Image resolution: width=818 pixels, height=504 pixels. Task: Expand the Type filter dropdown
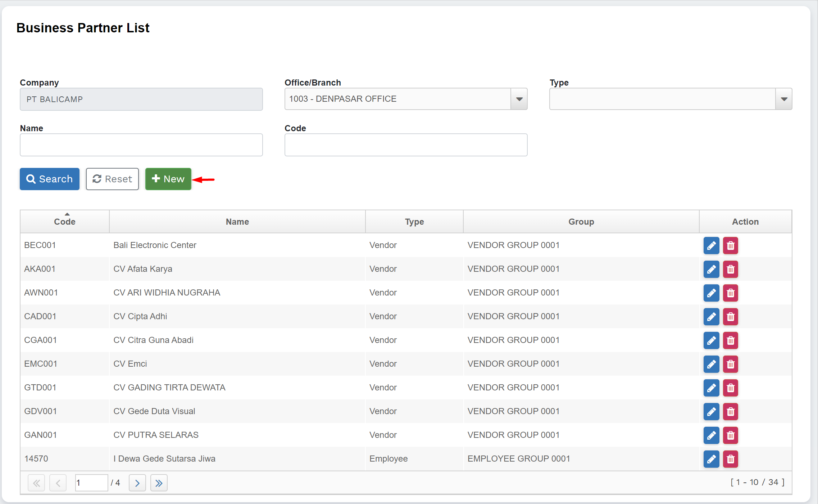tap(783, 99)
